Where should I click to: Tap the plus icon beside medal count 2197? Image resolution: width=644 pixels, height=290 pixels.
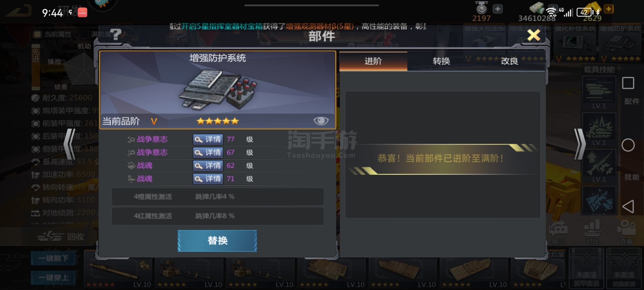(x=498, y=9)
